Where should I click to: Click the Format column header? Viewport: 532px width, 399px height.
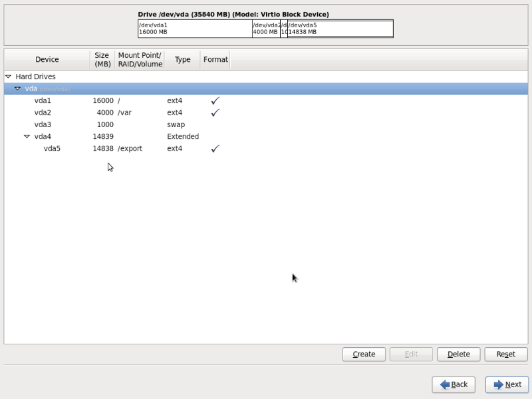(x=215, y=59)
